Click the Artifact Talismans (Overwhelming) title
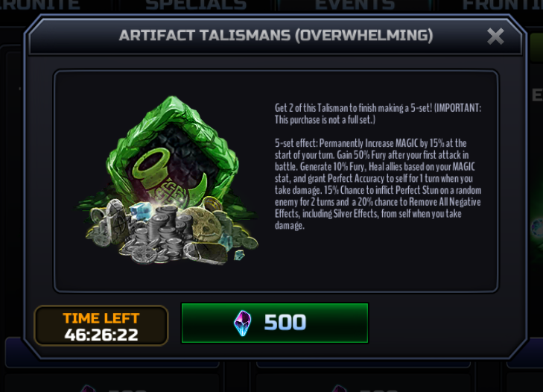543x392 pixels. (x=276, y=35)
